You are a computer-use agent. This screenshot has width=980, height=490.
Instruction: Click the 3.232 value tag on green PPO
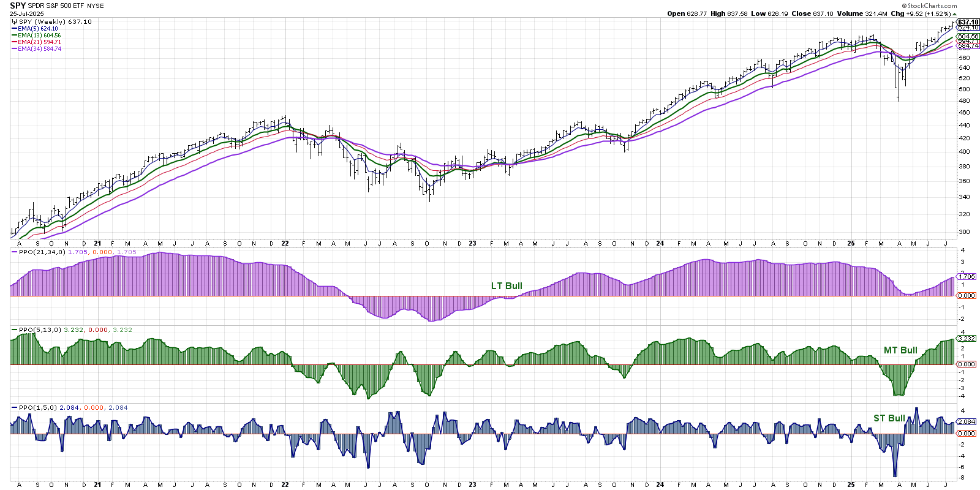[x=967, y=339]
